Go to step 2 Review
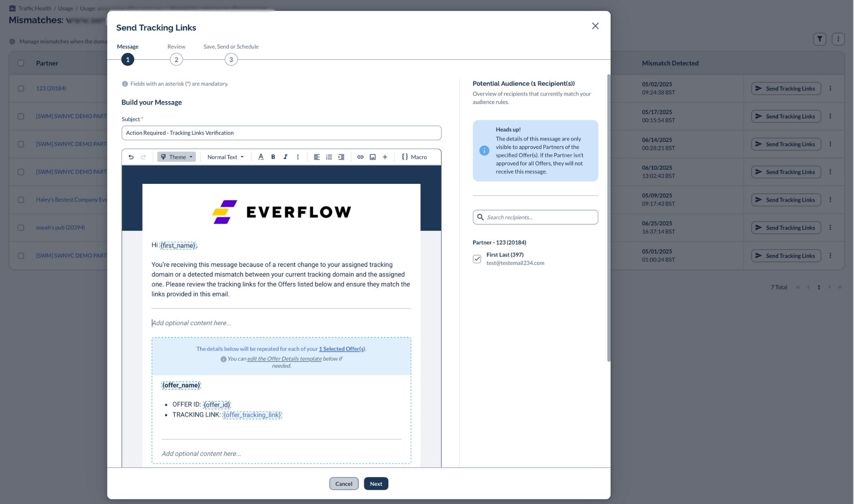 [176, 60]
